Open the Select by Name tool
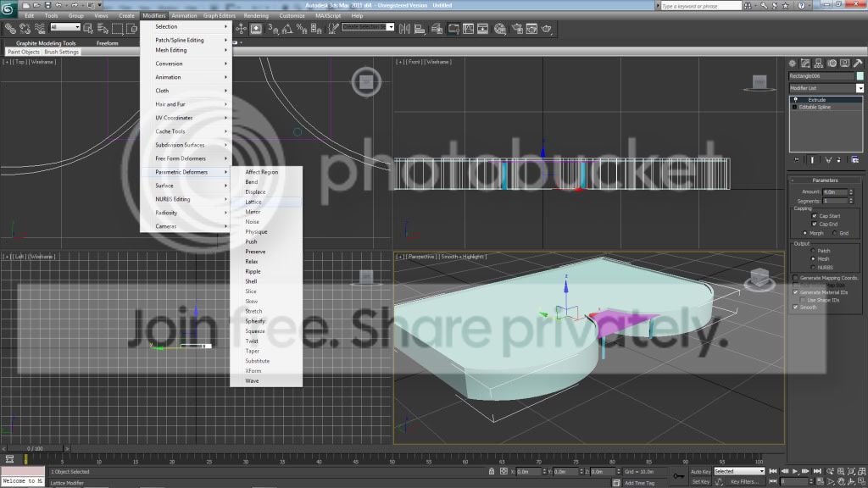Image resolution: width=868 pixels, height=488 pixels. pos(103,29)
